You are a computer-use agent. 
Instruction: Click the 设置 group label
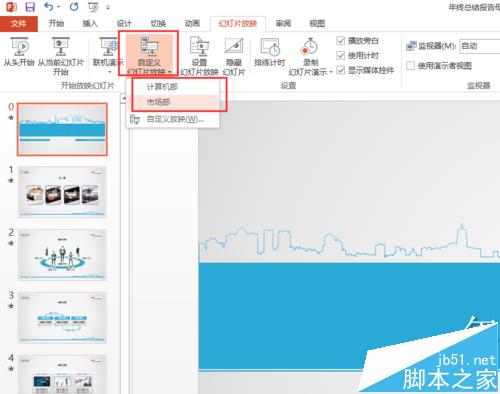[288, 86]
